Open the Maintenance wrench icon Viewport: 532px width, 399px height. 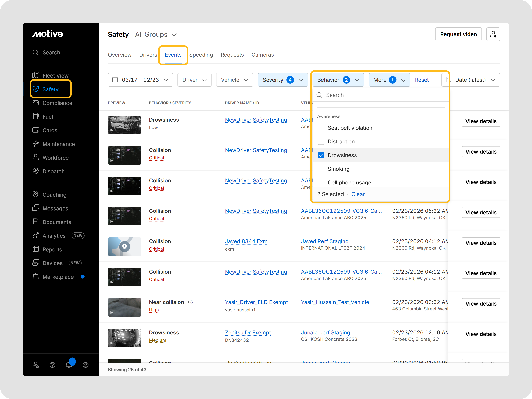[x=36, y=144]
